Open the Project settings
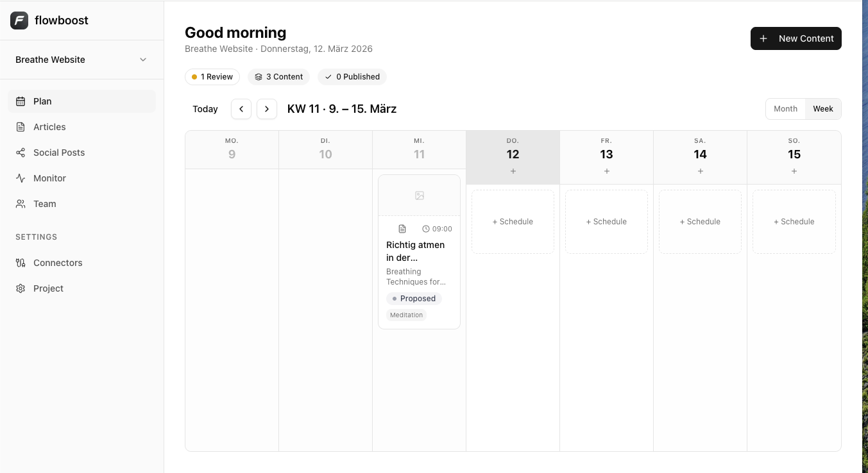 click(48, 288)
